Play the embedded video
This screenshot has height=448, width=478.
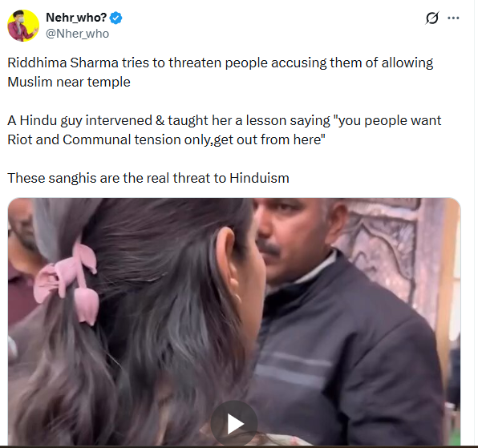click(234, 424)
